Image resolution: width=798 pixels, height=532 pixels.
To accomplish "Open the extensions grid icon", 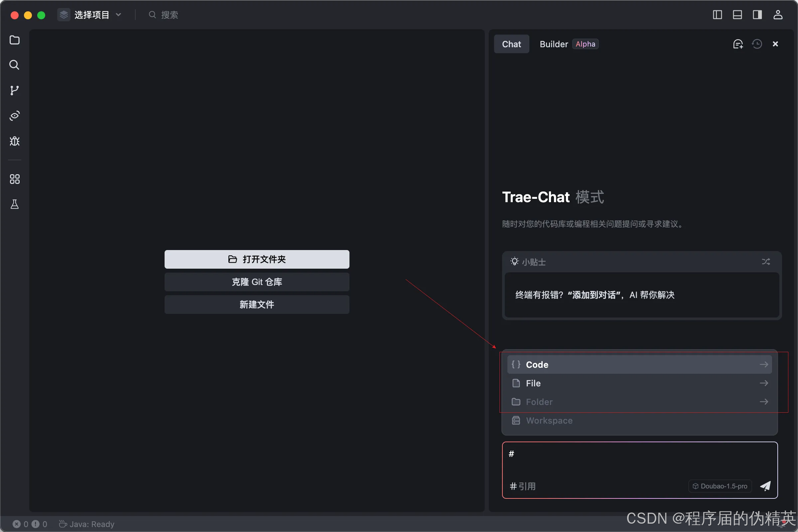I will coord(14,179).
